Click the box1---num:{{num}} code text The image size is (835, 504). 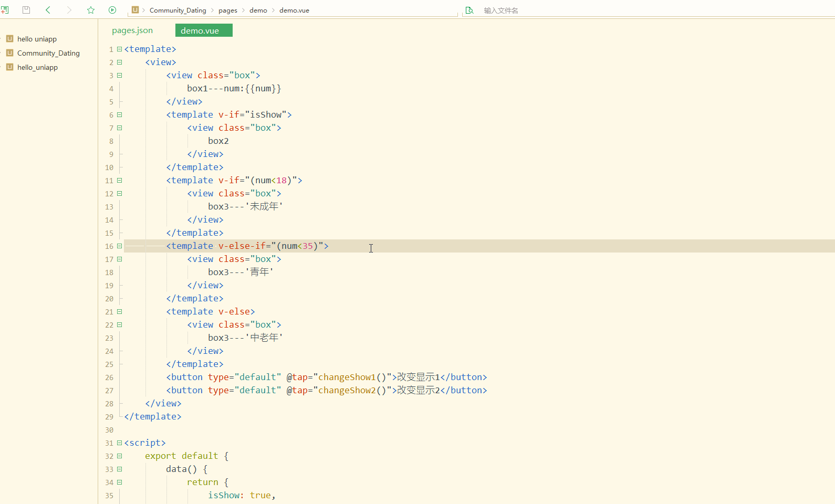[234, 88]
